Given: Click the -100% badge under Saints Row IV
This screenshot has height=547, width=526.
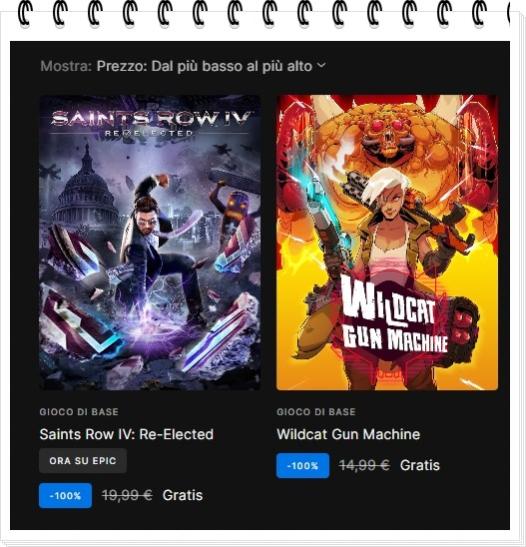Looking at the screenshot, I should click(x=66, y=496).
